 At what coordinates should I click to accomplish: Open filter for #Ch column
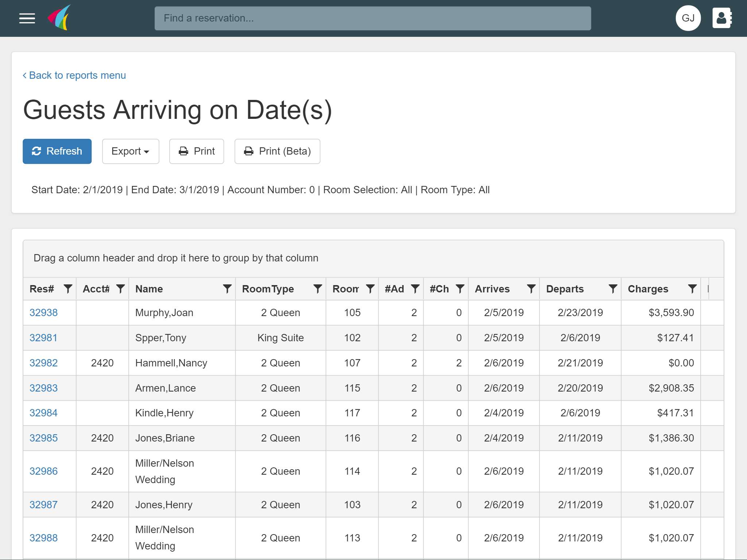[x=460, y=289]
